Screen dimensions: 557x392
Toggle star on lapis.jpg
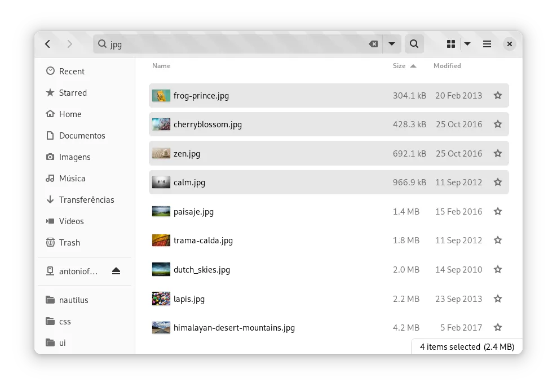point(498,299)
